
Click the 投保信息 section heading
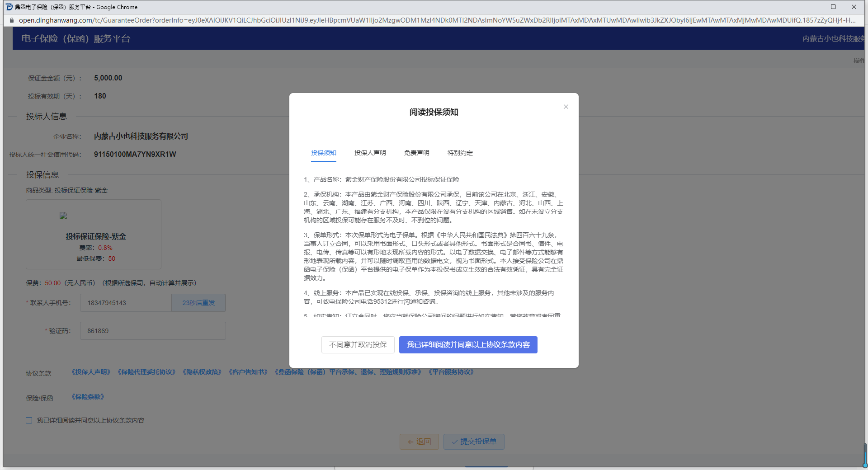42,174
